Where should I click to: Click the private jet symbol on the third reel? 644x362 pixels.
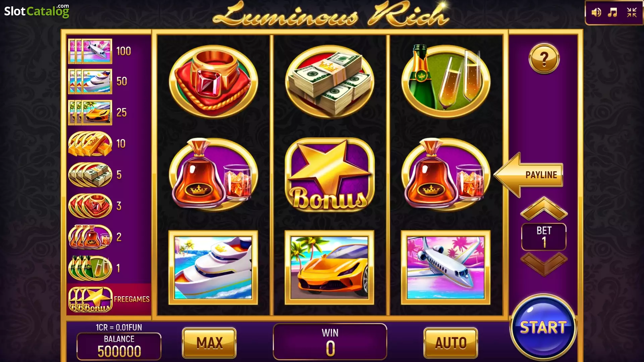446,267
